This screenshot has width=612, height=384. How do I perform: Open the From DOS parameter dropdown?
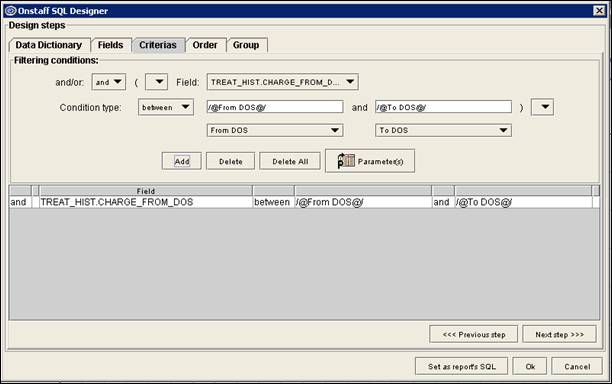tap(275, 130)
